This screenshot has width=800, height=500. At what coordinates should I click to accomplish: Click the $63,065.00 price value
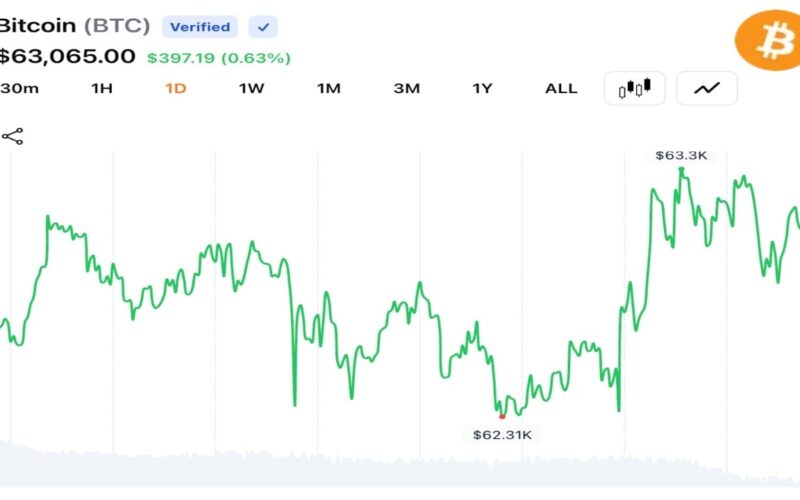pos(67,56)
